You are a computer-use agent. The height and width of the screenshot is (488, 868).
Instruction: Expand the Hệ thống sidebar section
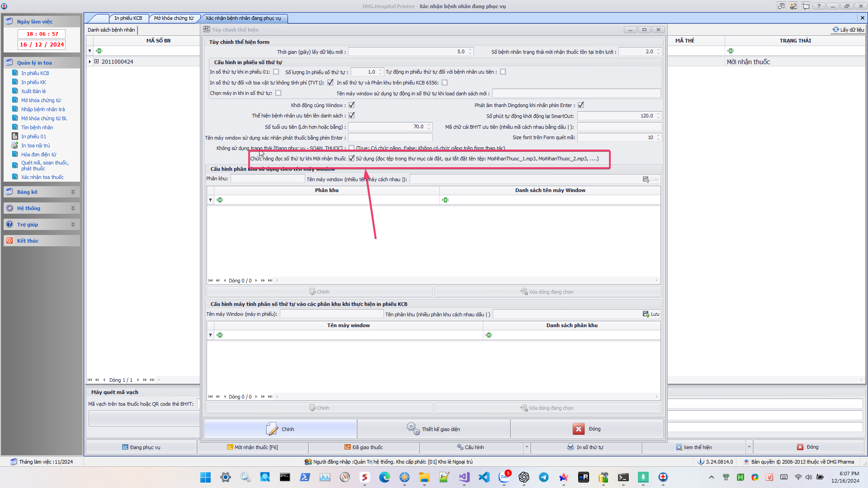[x=73, y=208]
